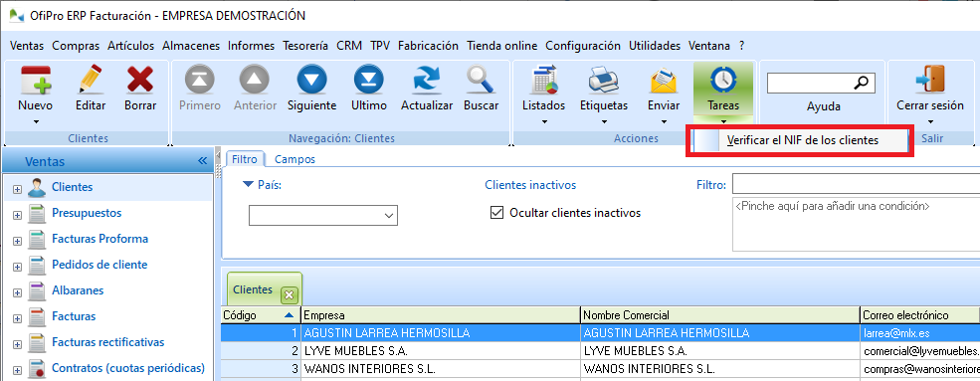
Task: Jump to Ultimo record icon
Action: pyautogui.click(x=369, y=80)
